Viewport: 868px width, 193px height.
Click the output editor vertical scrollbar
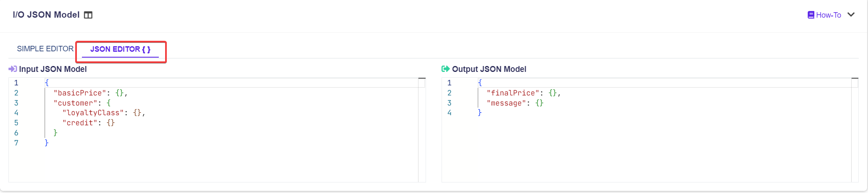855,130
